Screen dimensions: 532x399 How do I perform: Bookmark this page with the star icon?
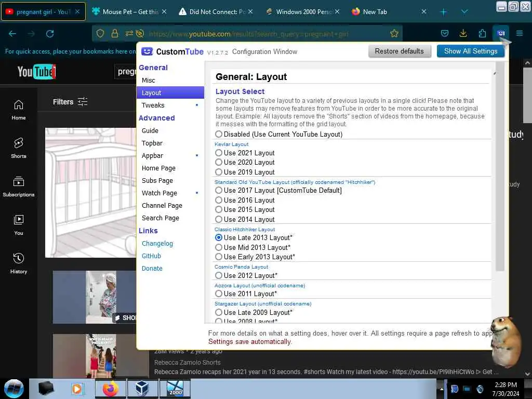tap(394, 34)
